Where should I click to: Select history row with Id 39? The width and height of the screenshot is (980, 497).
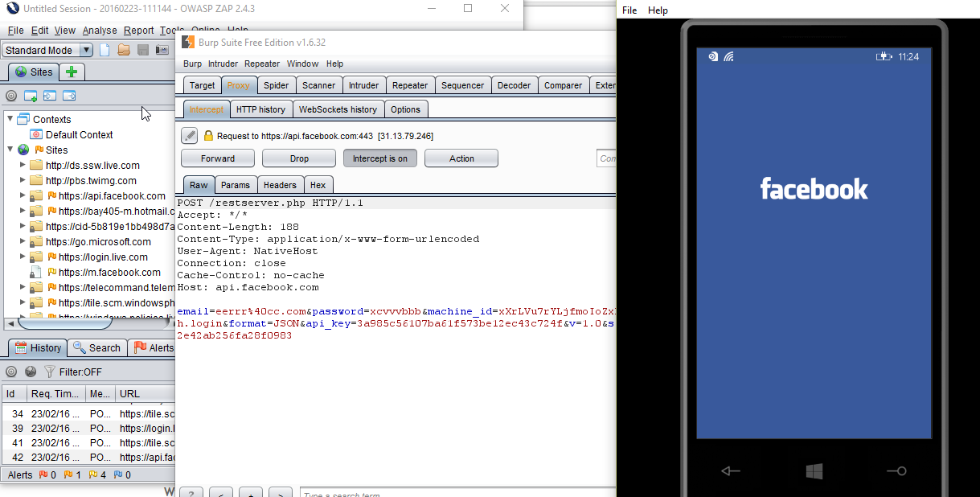click(88, 428)
